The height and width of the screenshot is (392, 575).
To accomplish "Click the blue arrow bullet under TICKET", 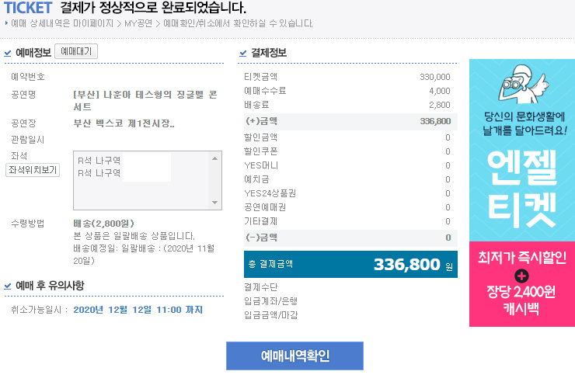I will (6, 23).
